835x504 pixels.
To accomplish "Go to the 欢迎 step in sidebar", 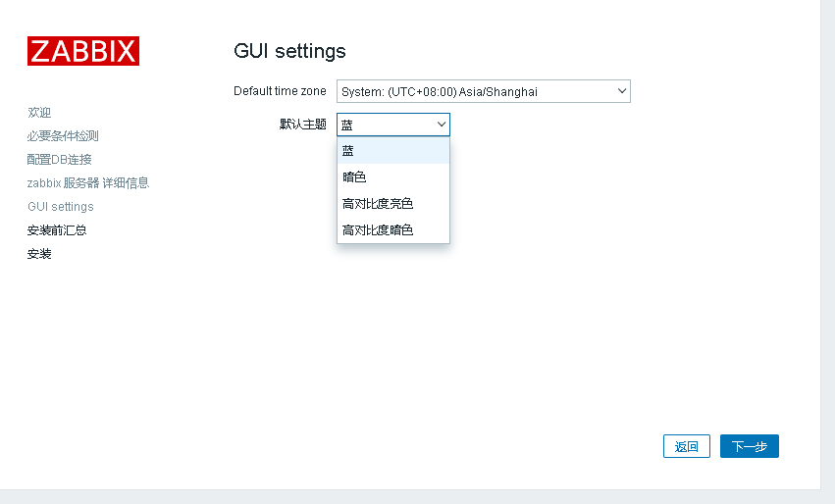I will point(39,113).
